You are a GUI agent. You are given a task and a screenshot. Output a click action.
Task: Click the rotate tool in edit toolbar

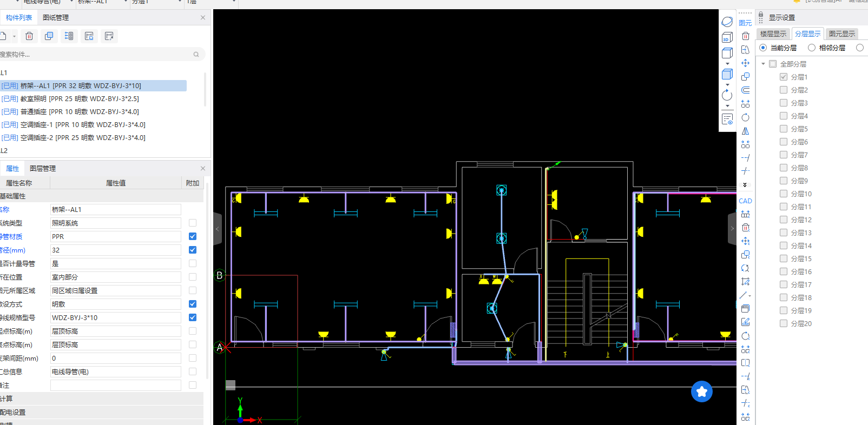(746, 117)
